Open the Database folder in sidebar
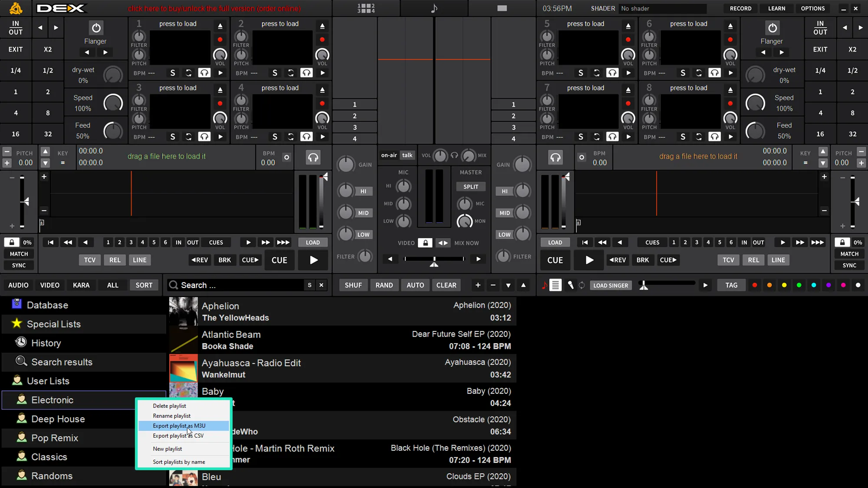The image size is (868, 488). [x=47, y=305]
